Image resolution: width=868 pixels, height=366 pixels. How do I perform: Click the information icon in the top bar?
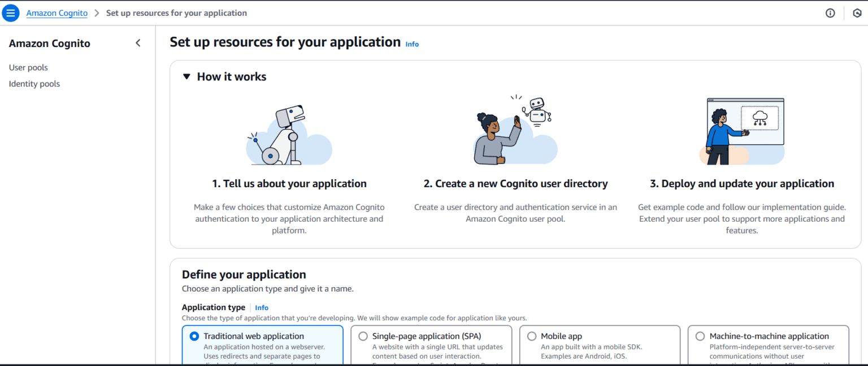pos(830,12)
